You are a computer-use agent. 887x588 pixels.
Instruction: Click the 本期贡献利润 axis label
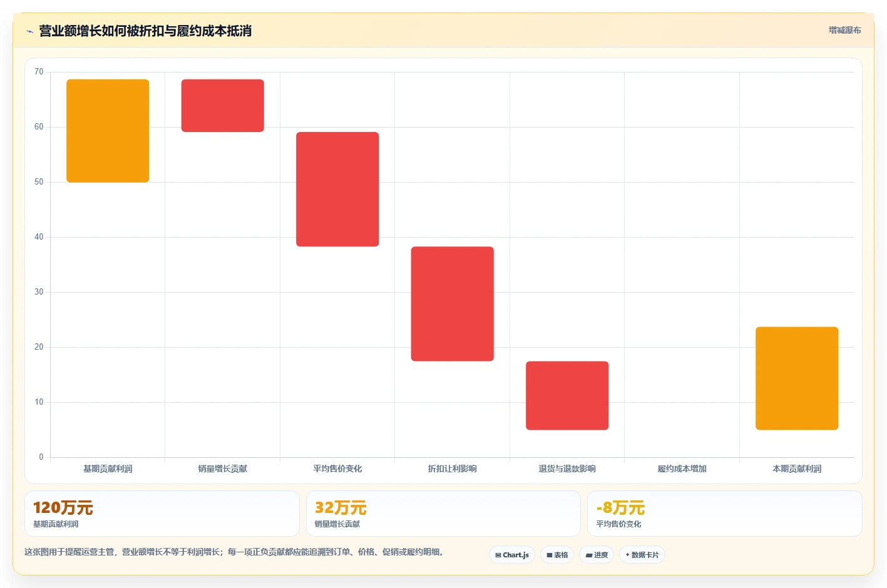797,469
